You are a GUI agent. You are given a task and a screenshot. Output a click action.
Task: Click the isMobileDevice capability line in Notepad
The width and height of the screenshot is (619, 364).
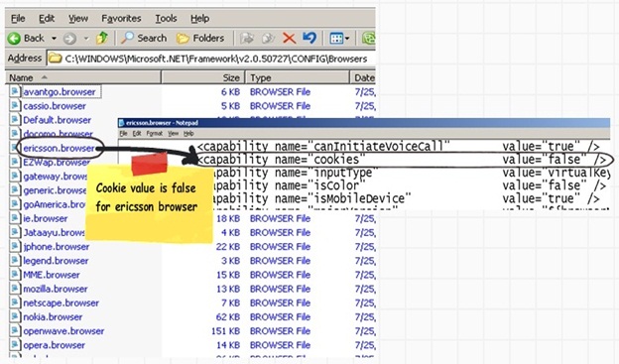pos(407,198)
